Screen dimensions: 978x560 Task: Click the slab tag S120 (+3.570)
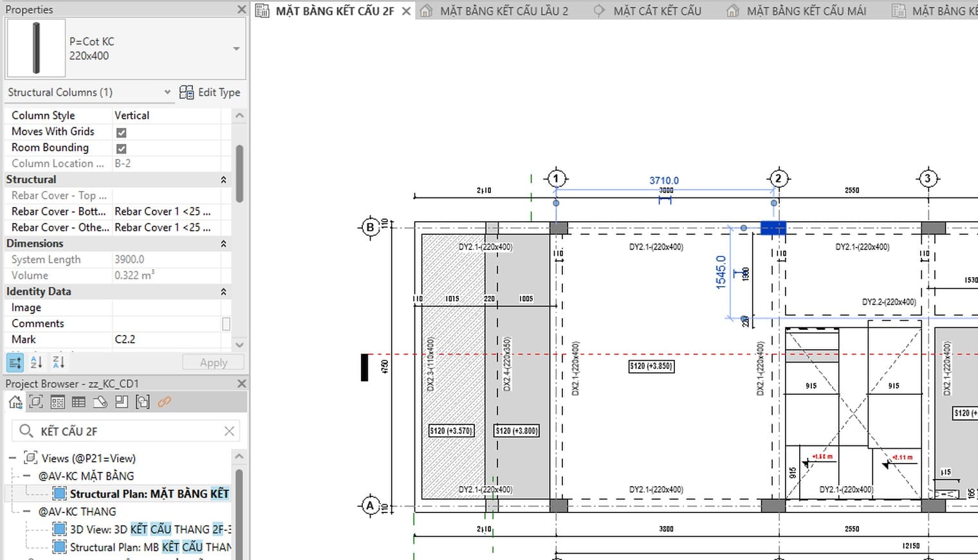tap(452, 431)
